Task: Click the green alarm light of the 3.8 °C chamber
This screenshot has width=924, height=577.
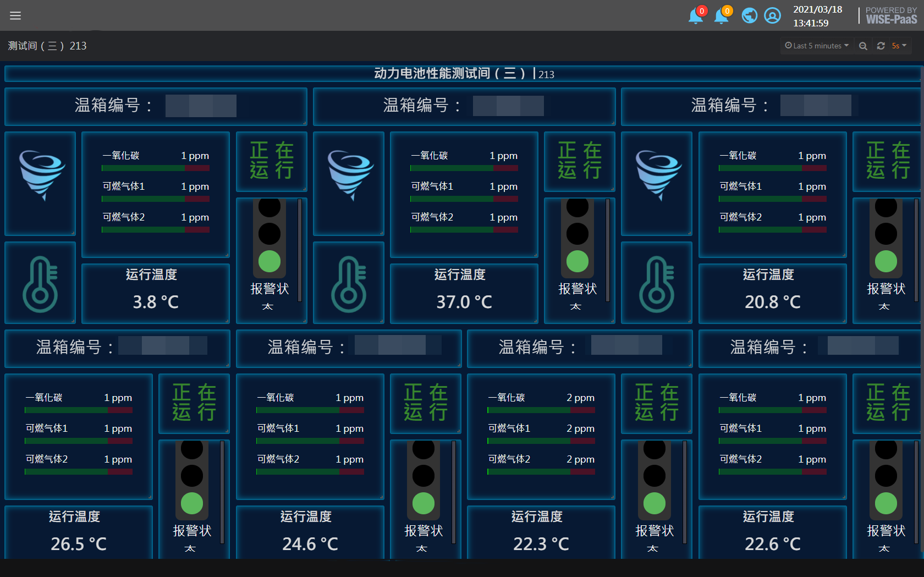Action: pos(269,261)
